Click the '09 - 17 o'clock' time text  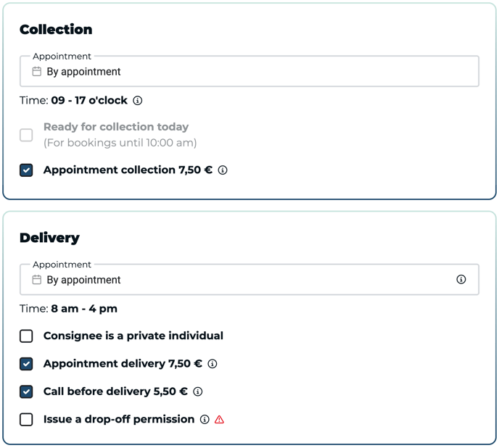point(89,101)
